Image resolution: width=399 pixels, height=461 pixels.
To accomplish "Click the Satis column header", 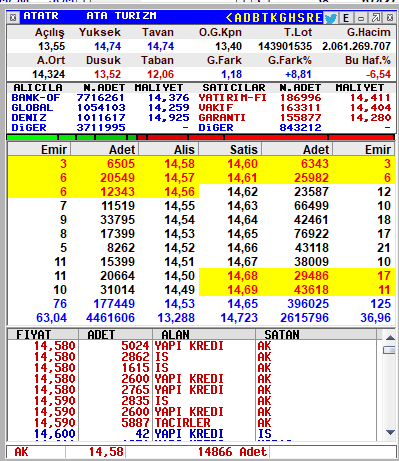I will click(x=230, y=149).
